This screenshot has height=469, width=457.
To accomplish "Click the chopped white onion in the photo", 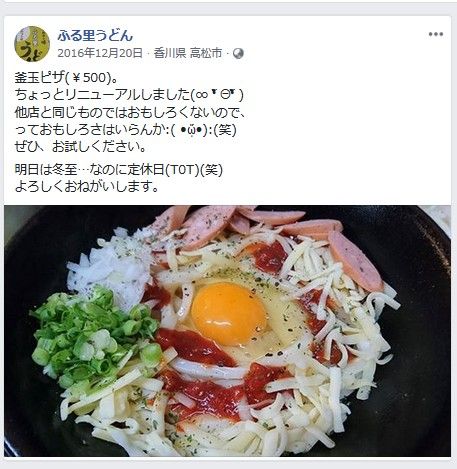I will click(x=108, y=267).
